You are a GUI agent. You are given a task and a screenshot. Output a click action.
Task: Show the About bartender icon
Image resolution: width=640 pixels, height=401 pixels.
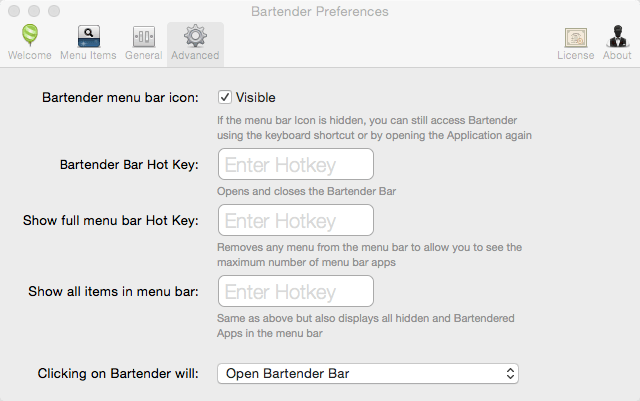[x=617, y=36]
